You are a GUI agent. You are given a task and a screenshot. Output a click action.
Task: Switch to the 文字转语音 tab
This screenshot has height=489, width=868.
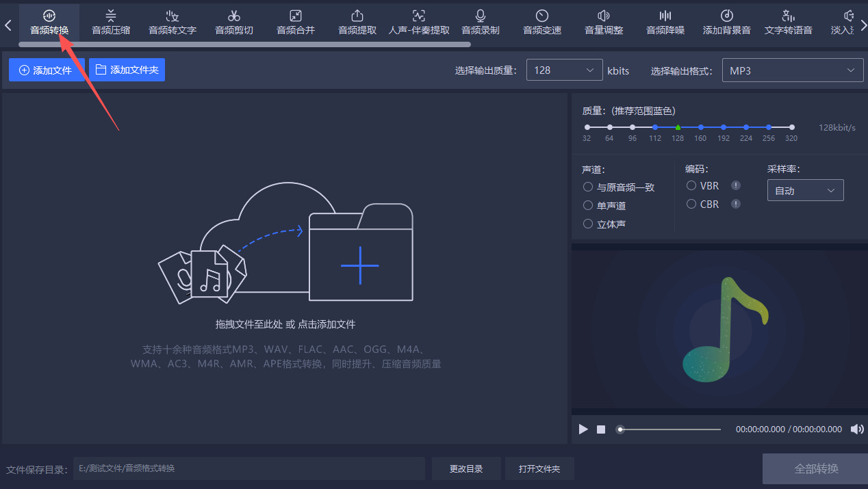pyautogui.click(x=789, y=21)
